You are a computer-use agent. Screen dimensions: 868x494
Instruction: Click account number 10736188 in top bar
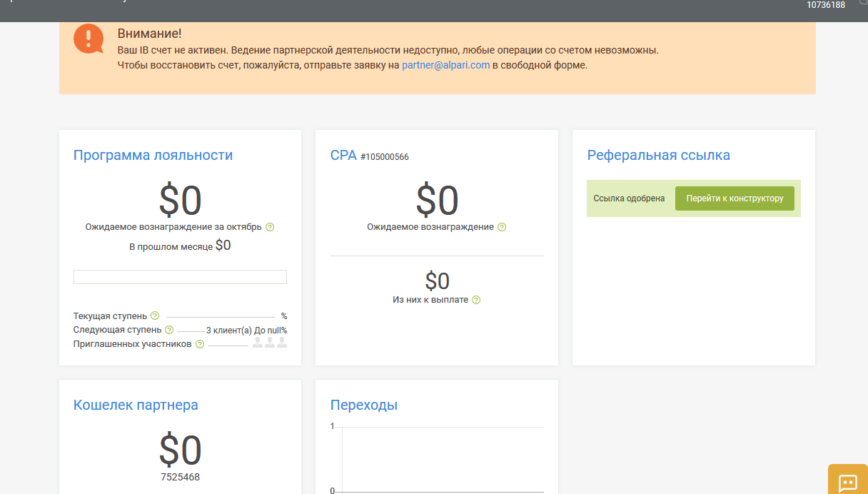tap(826, 5)
